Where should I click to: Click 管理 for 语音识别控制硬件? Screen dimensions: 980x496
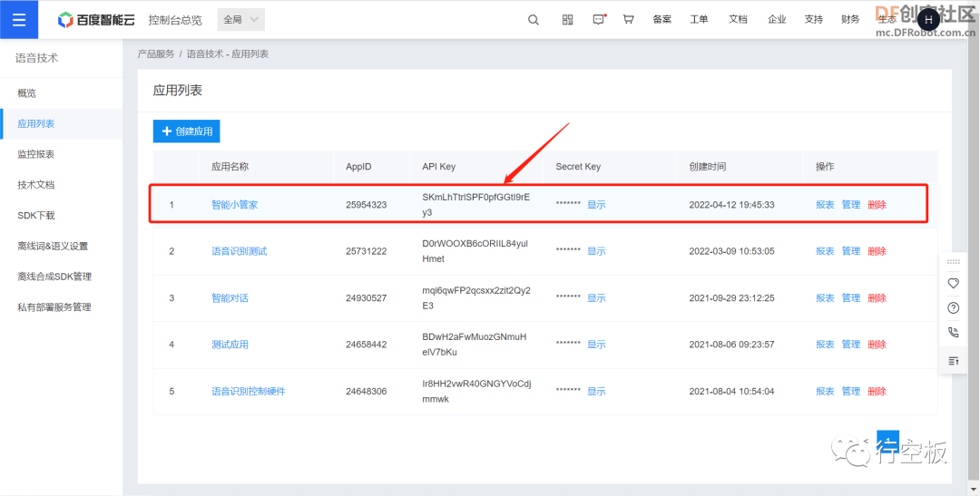click(x=850, y=391)
